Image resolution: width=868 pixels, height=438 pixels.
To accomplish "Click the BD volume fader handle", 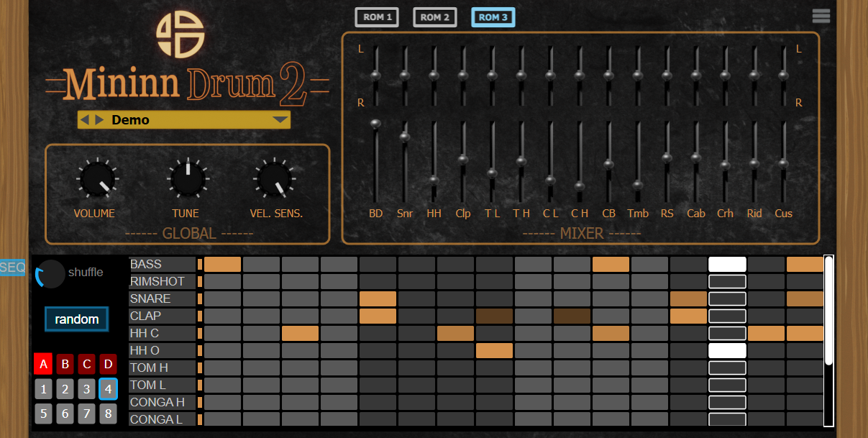I will (x=375, y=124).
